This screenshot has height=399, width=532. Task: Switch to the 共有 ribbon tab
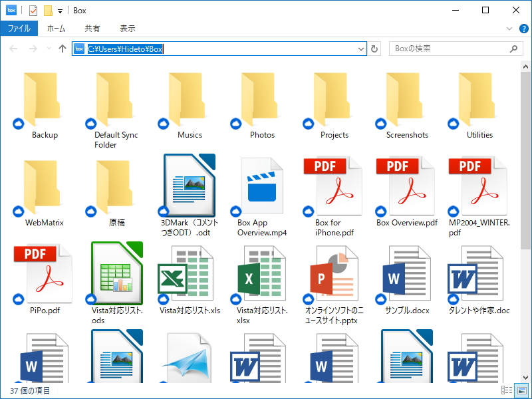(x=92, y=29)
